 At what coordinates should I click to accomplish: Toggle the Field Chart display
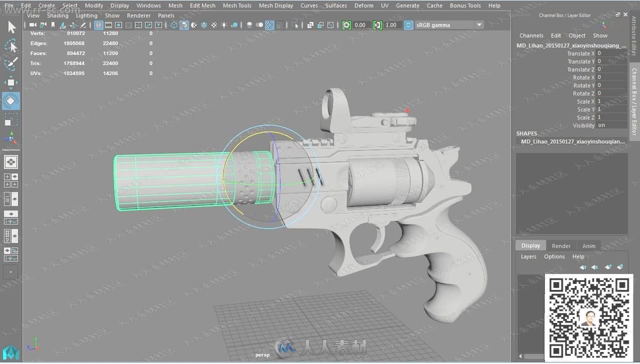click(138, 25)
